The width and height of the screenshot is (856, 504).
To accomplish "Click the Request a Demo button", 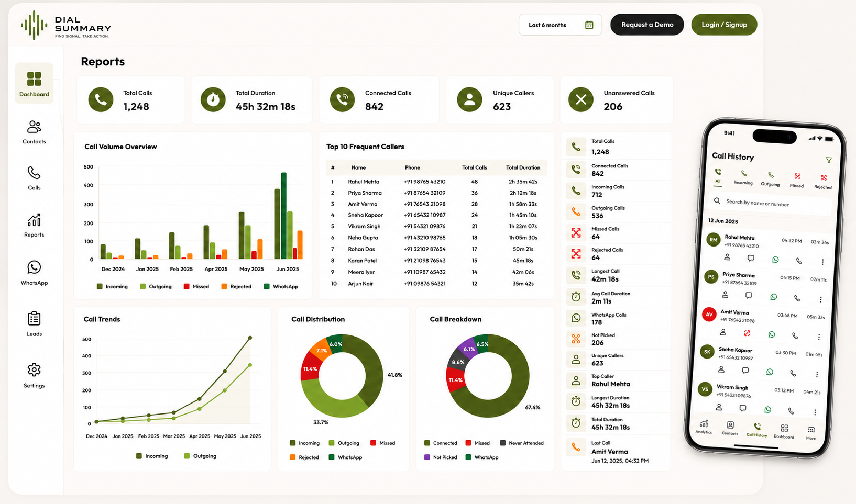I will point(647,25).
